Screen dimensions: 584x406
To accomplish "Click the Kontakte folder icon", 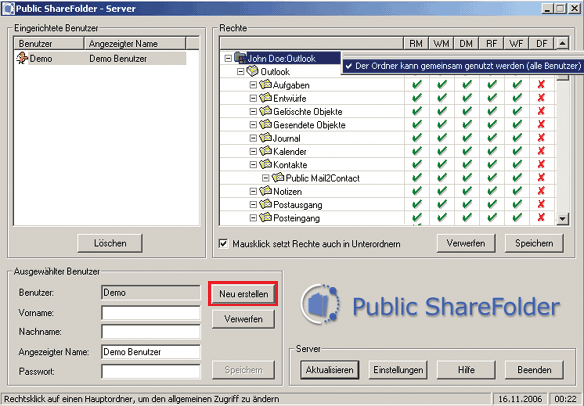I will pyautogui.click(x=266, y=164).
